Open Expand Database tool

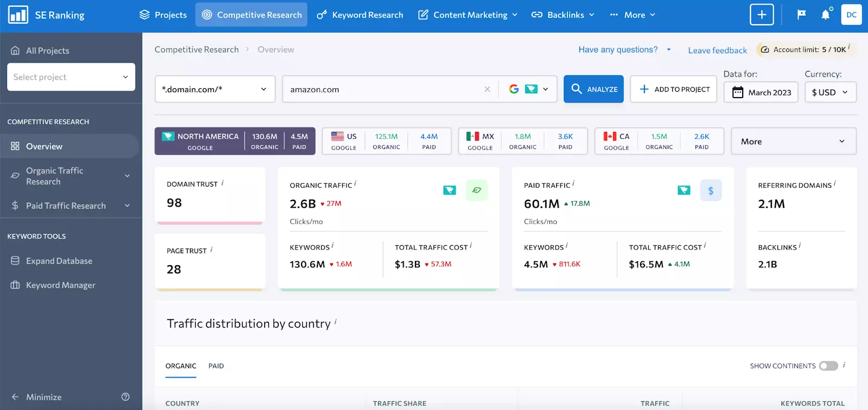click(x=52, y=261)
